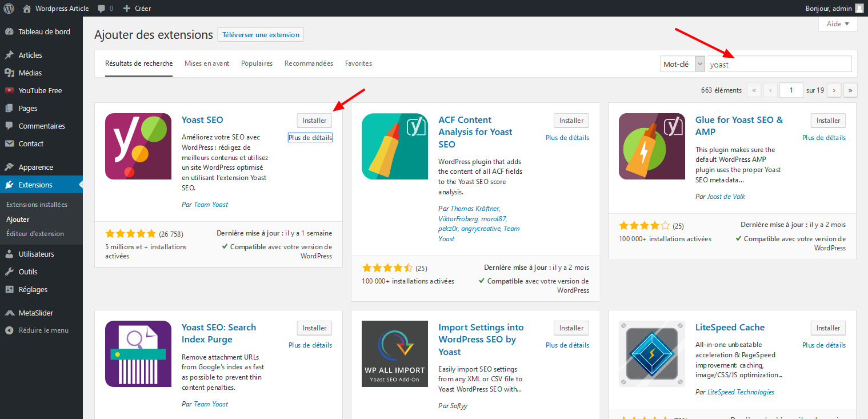Viewport: 868px width, 419px height.
Task: Switch to Mises en avant tab
Action: coord(207,63)
